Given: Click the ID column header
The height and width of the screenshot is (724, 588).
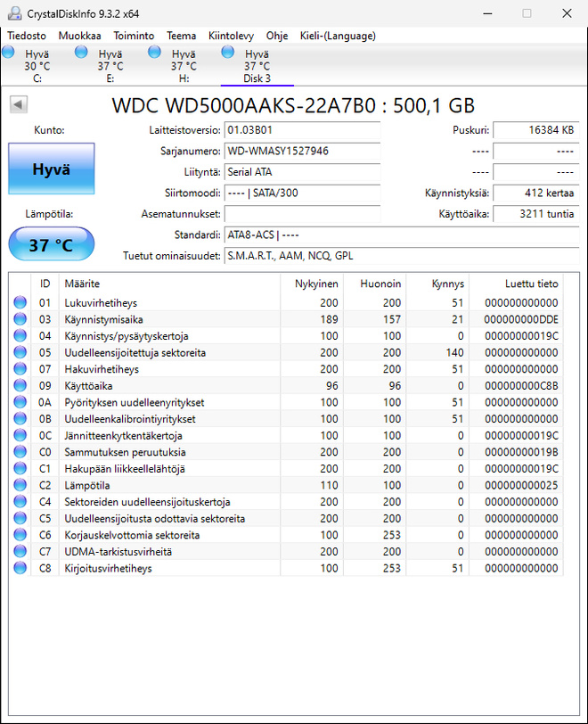Looking at the screenshot, I should [x=45, y=284].
